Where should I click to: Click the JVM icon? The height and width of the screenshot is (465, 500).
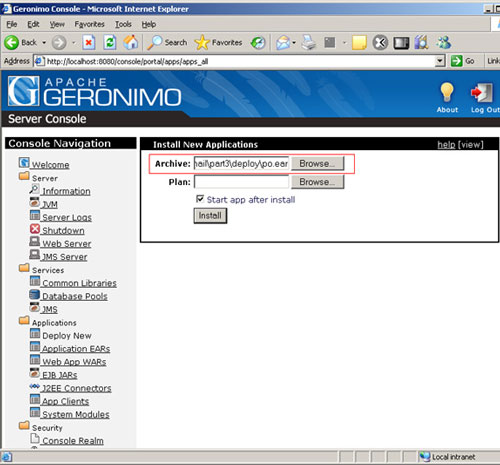(34, 202)
